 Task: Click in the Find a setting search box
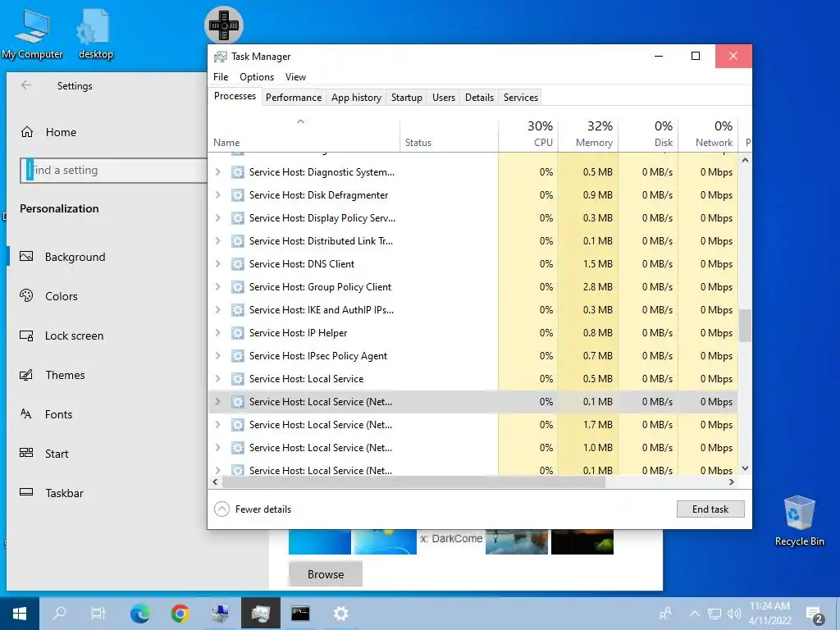113,171
